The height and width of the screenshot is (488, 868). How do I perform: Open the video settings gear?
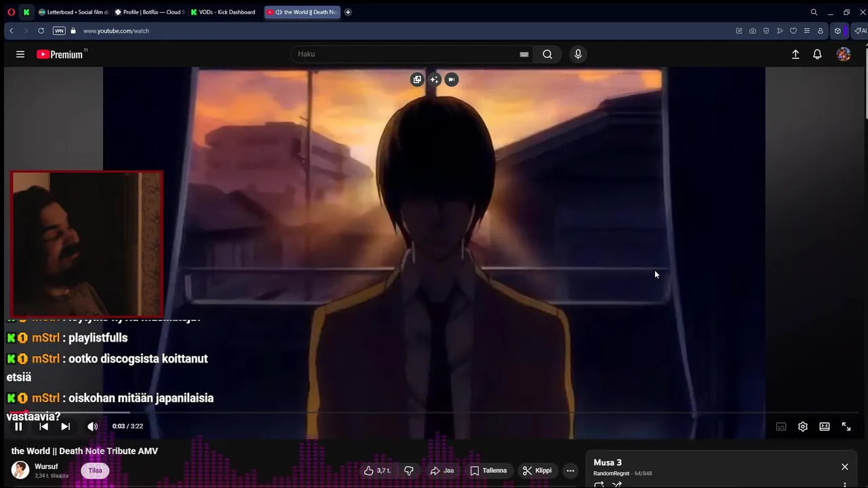coord(803,426)
